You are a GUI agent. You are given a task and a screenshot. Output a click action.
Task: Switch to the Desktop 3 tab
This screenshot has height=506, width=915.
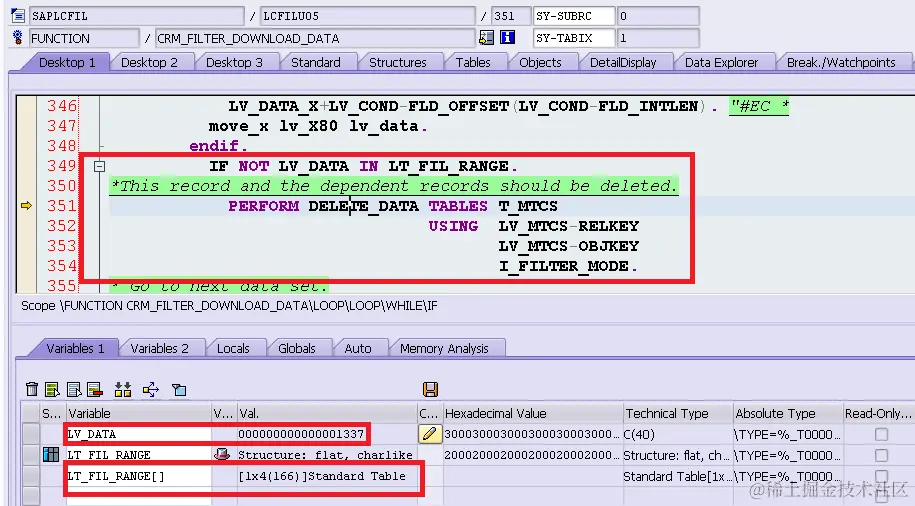coord(234,62)
